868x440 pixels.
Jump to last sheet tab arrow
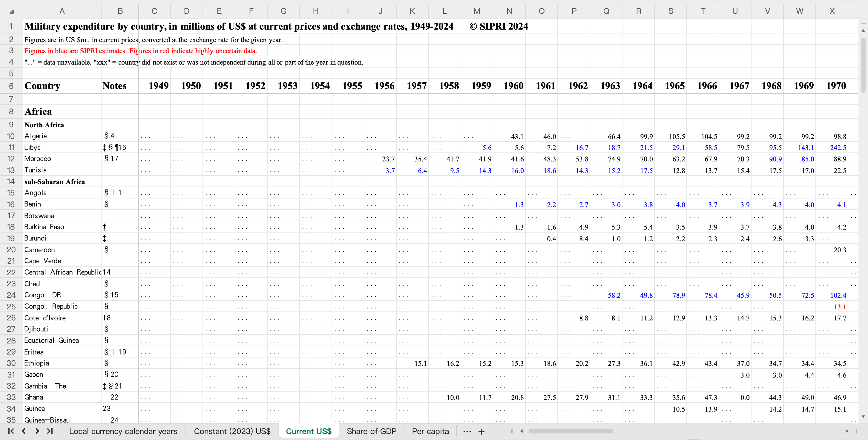[x=50, y=431]
